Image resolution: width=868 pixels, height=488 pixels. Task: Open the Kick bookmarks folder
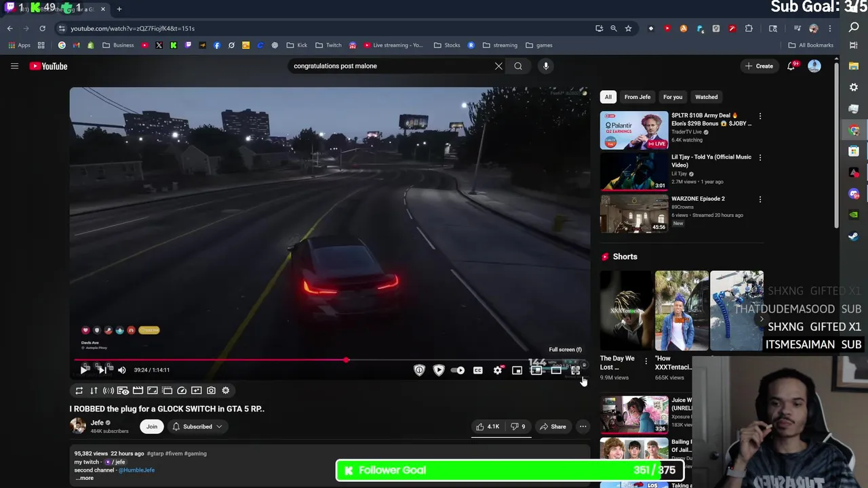click(297, 45)
